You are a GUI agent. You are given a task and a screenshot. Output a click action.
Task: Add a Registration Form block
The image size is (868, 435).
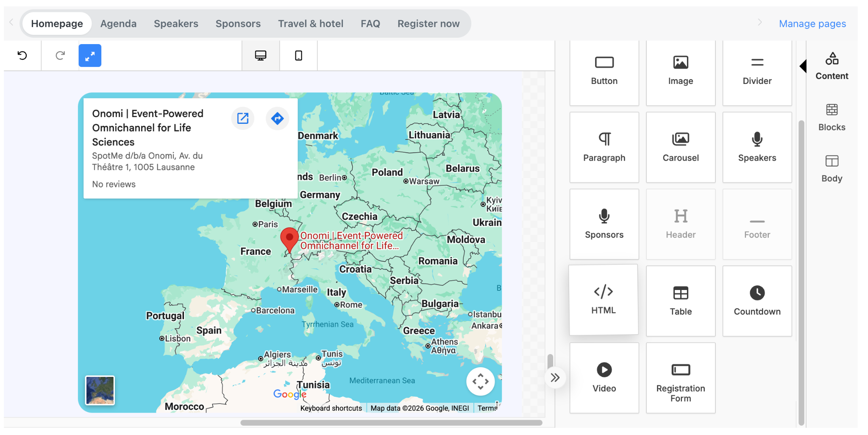(x=681, y=378)
